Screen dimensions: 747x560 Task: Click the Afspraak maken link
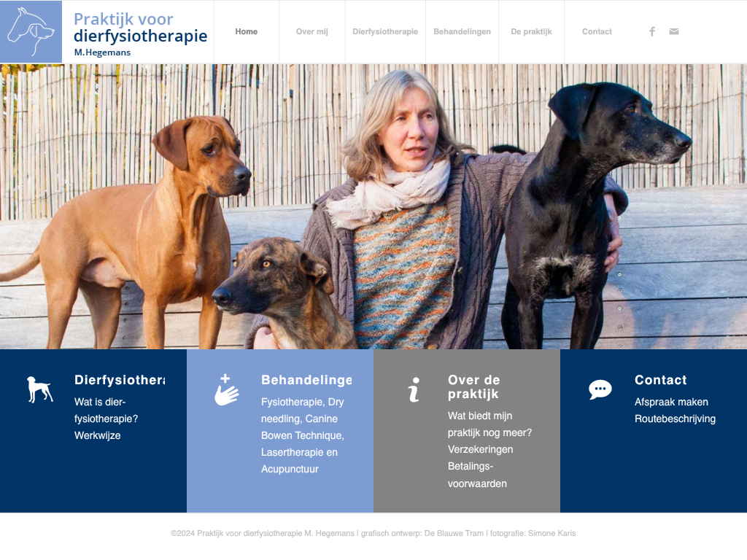(x=671, y=402)
